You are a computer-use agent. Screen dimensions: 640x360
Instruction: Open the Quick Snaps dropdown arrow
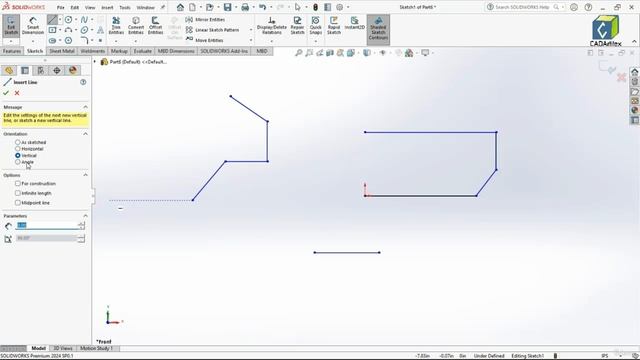click(316, 41)
